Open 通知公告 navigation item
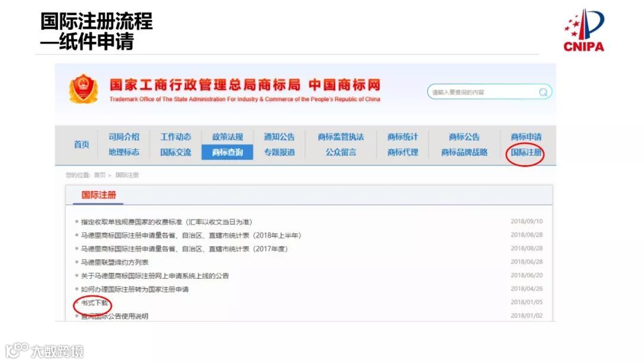 pos(279,137)
